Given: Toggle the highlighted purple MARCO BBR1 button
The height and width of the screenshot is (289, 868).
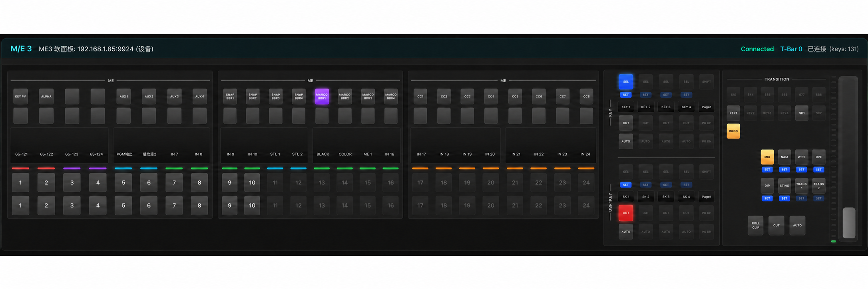Looking at the screenshot, I should pos(322,97).
